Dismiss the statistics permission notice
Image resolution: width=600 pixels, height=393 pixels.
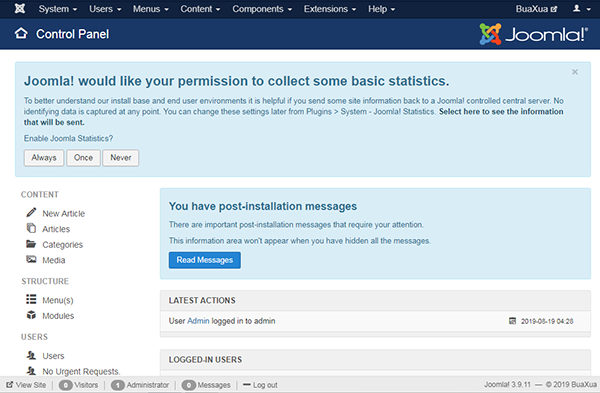tap(575, 72)
